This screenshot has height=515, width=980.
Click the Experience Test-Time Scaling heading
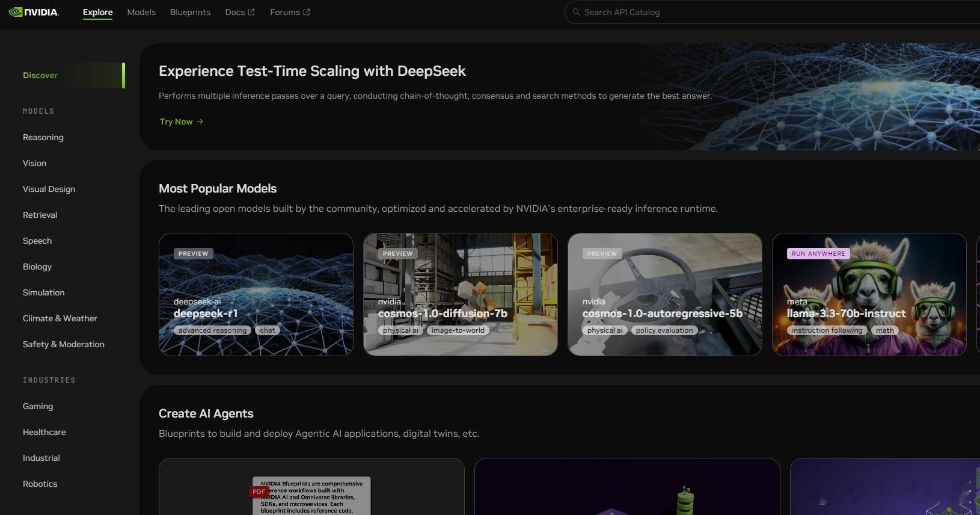click(312, 71)
